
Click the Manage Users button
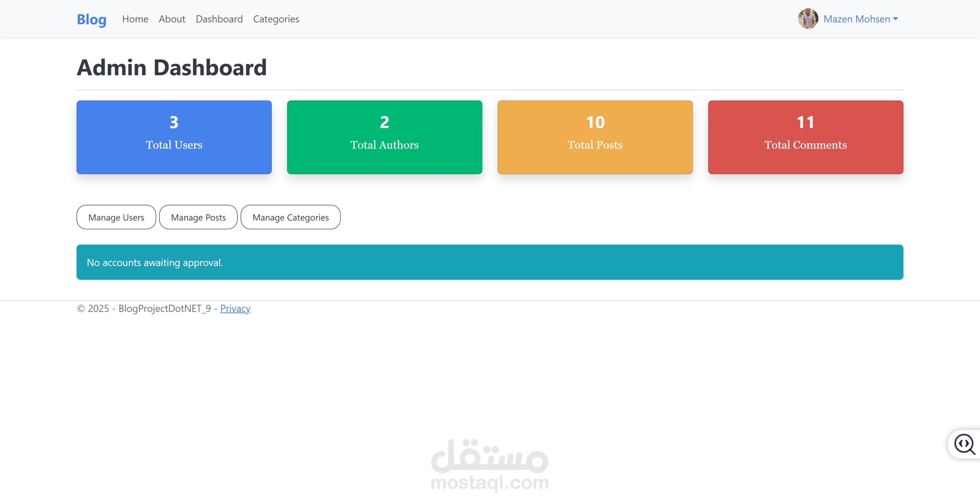116,217
